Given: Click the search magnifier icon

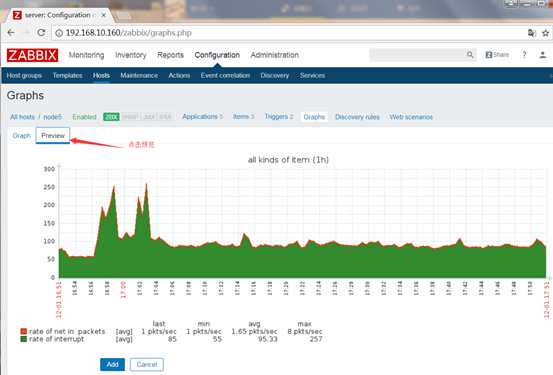Looking at the screenshot, I should (x=470, y=55).
